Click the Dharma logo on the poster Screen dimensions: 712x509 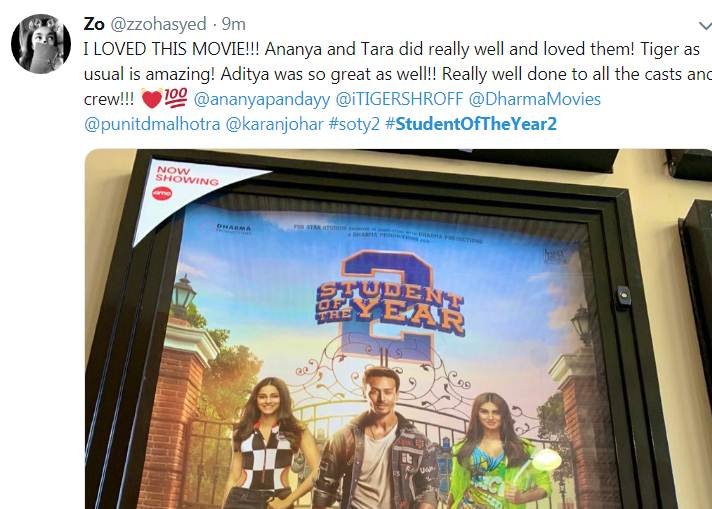point(234,227)
